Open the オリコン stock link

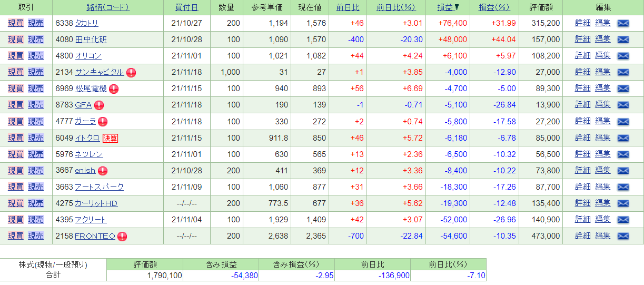[88, 56]
